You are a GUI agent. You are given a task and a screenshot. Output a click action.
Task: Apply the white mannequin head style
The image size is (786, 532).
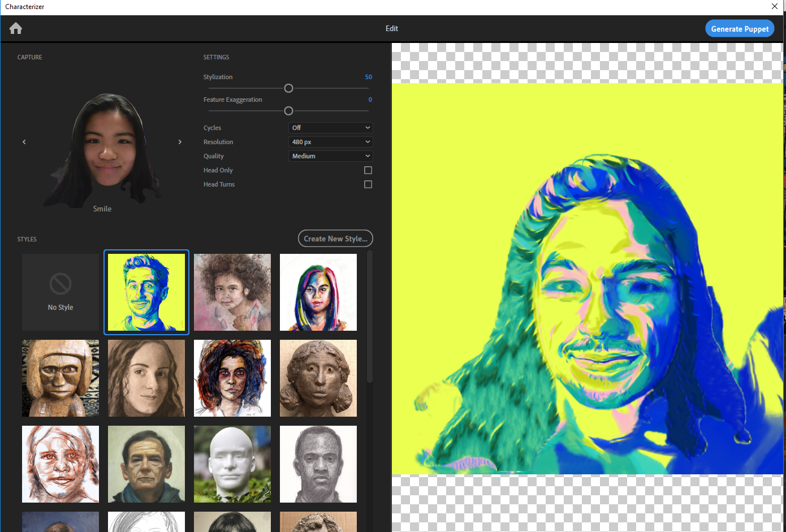(x=232, y=464)
